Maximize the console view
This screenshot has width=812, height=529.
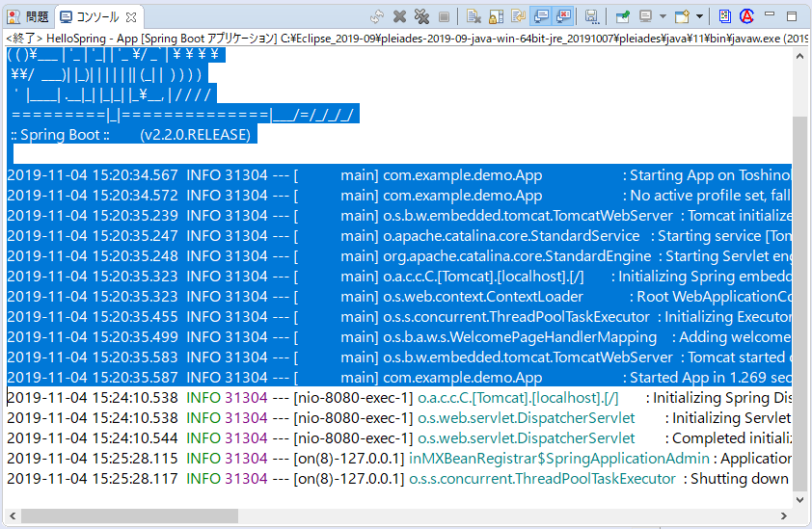click(x=792, y=16)
